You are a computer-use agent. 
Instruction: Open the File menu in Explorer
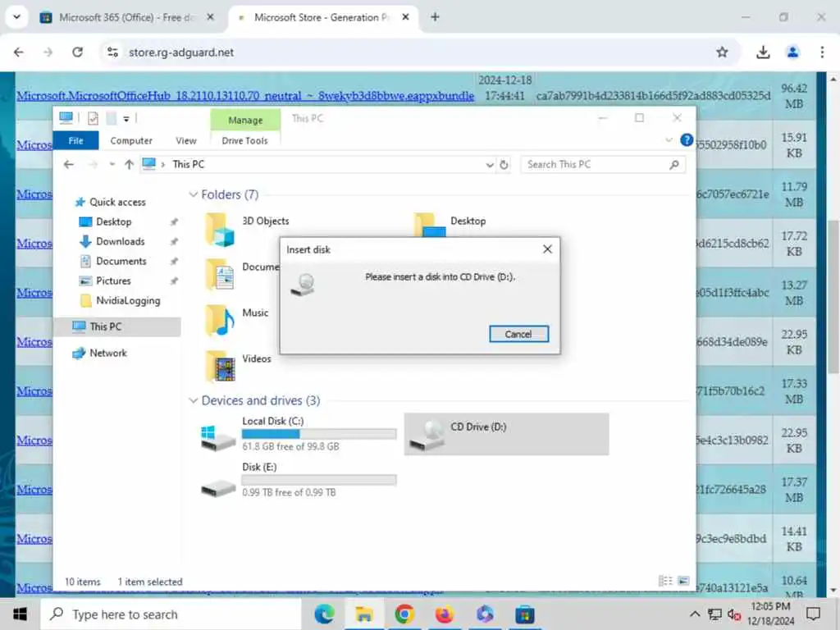point(75,140)
